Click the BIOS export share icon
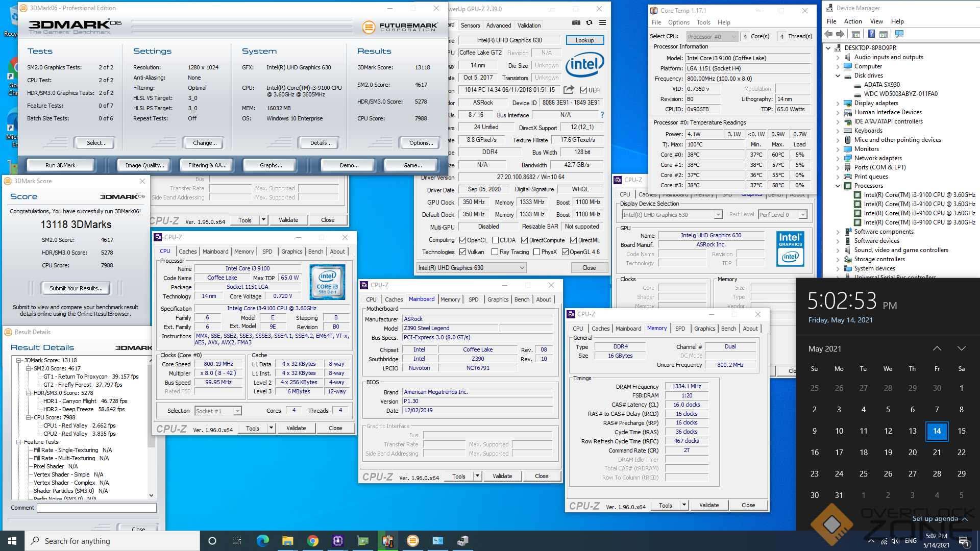Image resolution: width=980 pixels, height=551 pixels. coord(568,90)
